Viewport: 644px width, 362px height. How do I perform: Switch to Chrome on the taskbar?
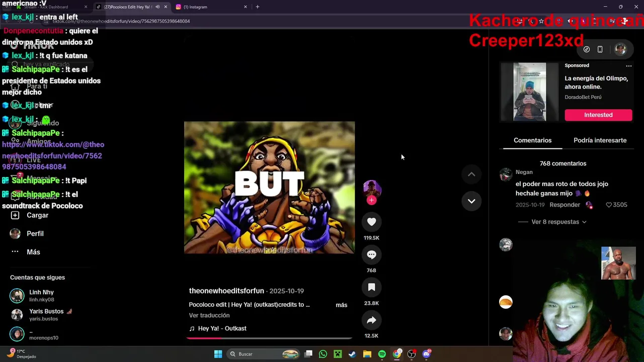tap(397, 354)
